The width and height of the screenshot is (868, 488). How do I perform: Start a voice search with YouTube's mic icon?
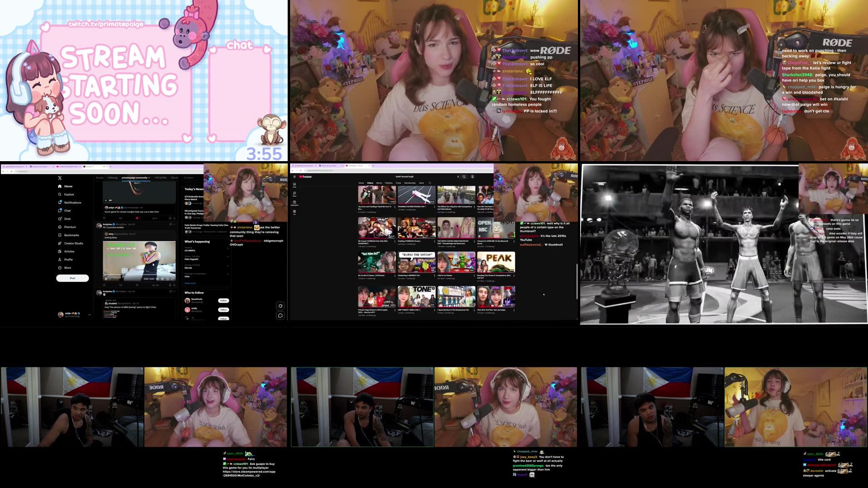tap(472, 177)
